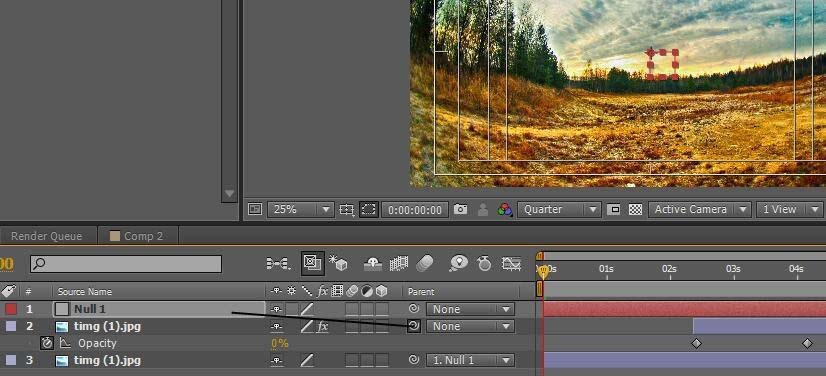Screen dimensions: 826x376
Task: Open the Parent dropdown for layer 2
Action: [x=470, y=326]
